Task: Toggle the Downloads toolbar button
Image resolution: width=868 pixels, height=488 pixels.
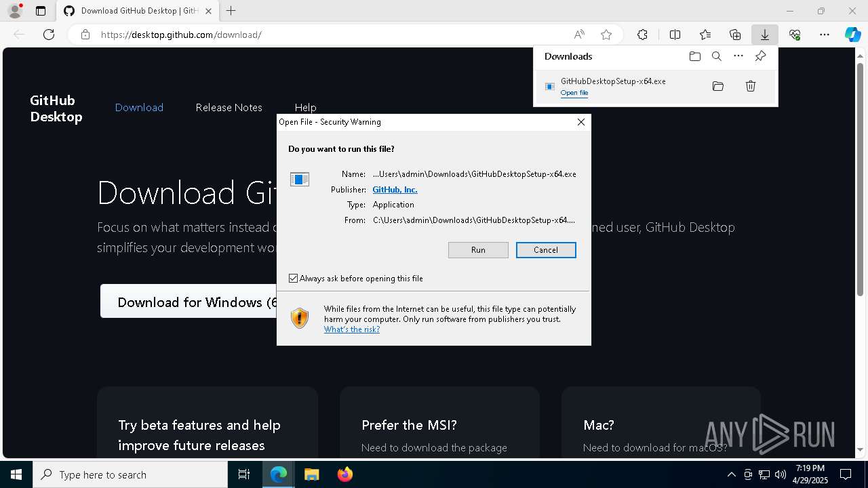Action: 764,35
